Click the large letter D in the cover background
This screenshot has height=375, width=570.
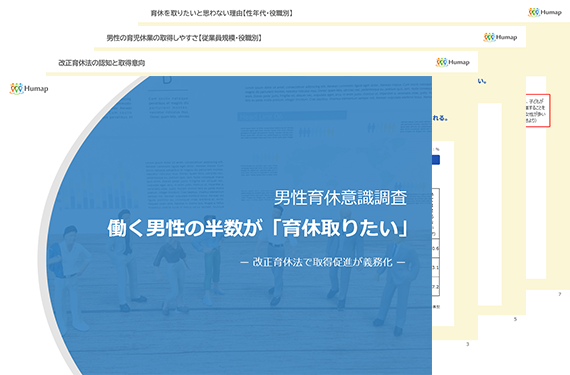pos(167,80)
